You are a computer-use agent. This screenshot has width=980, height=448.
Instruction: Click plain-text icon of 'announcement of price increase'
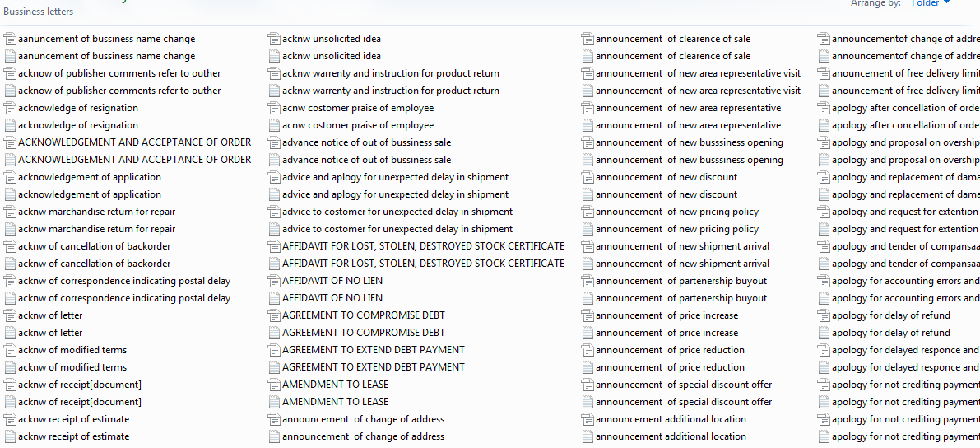tap(588, 333)
